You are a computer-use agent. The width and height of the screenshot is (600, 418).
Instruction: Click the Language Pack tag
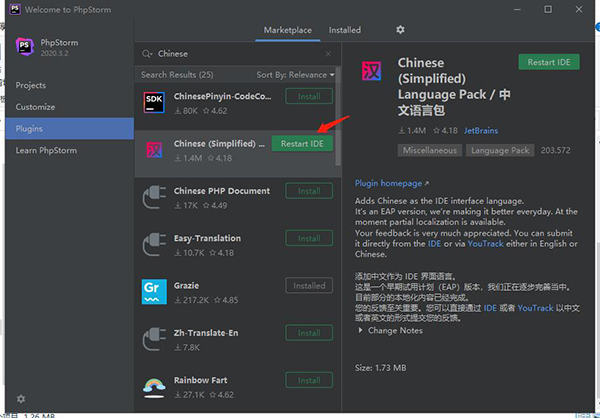(x=500, y=150)
